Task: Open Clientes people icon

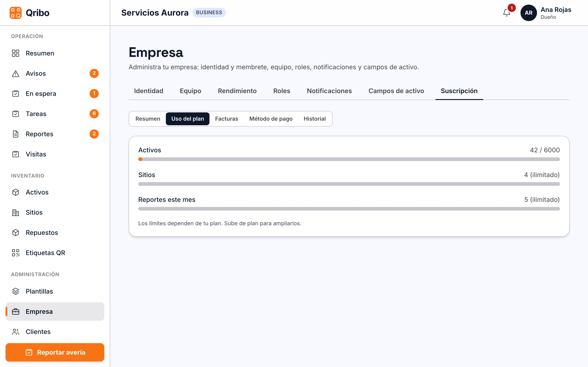Action: coord(16,332)
